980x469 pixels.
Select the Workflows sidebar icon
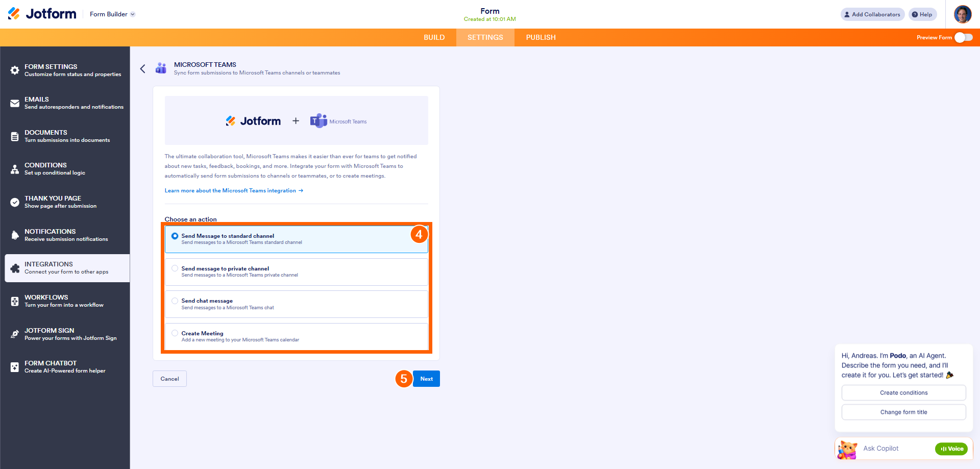point(15,301)
